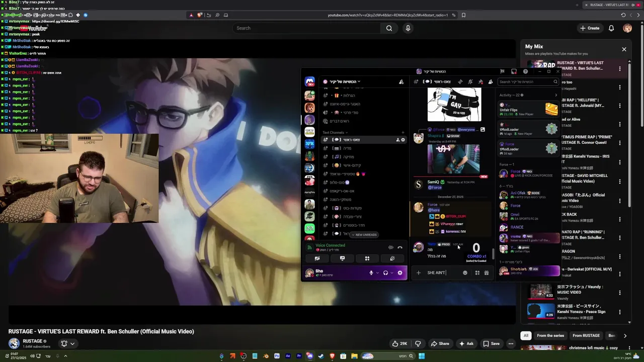Save video to playlist
This screenshot has height=362, width=644.
pyautogui.click(x=492, y=344)
